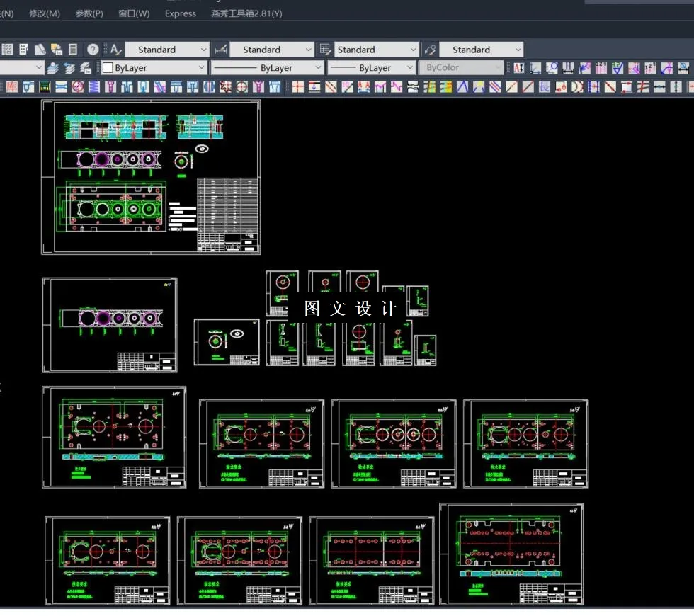The width and height of the screenshot is (694, 616).
Task: Open the 窗口(W) menu
Action: [x=134, y=13]
